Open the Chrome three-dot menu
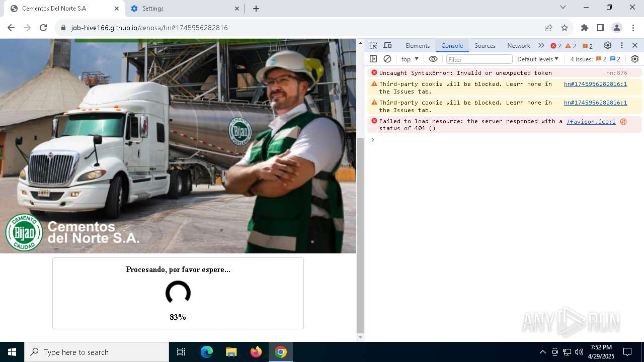This screenshot has height=362, width=644. pos(632,28)
